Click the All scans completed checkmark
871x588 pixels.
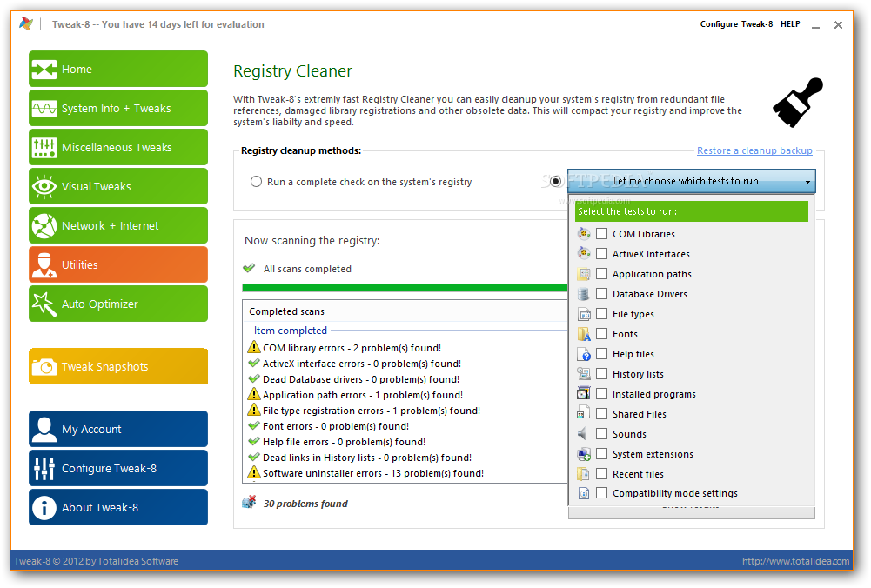[x=249, y=268]
